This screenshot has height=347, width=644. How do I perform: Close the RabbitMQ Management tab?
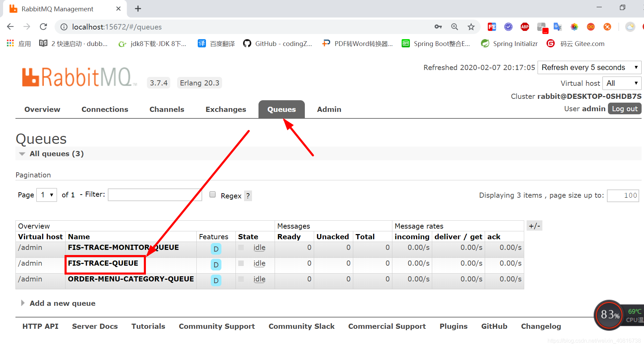click(x=118, y=9)
